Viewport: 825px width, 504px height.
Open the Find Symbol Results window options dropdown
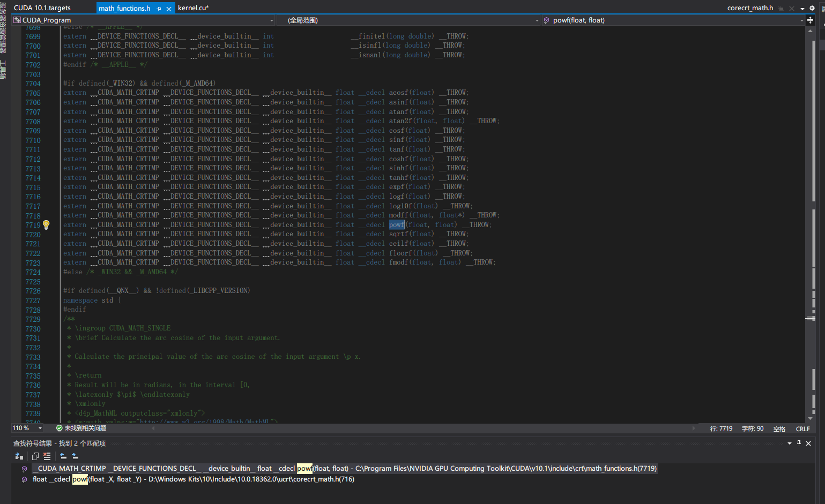coord(789,443)
